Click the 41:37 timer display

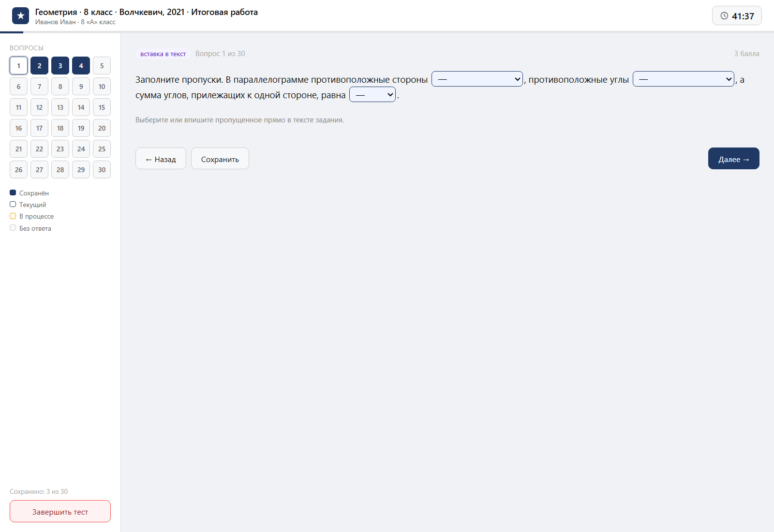click(737, 16)
